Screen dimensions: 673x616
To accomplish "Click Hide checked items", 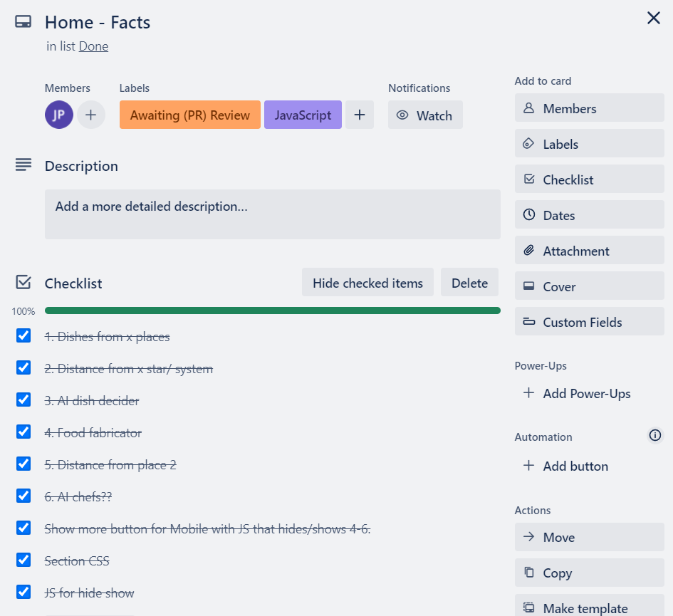I will click(367, 283).
